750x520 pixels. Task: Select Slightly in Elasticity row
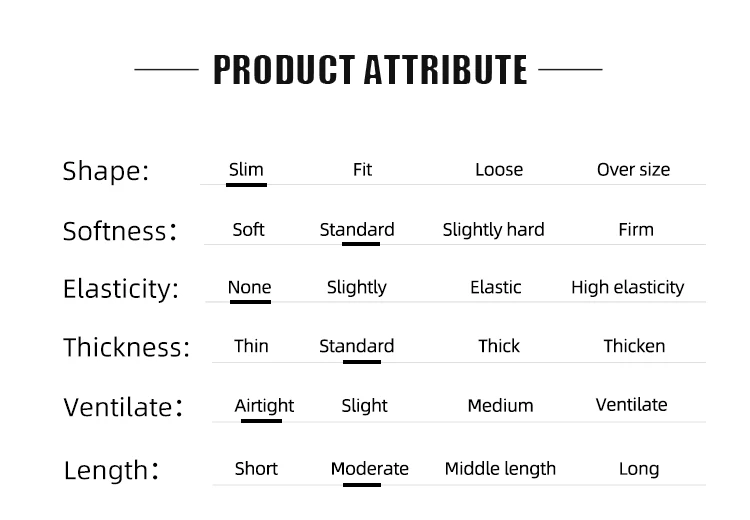[x=356, y=288]
